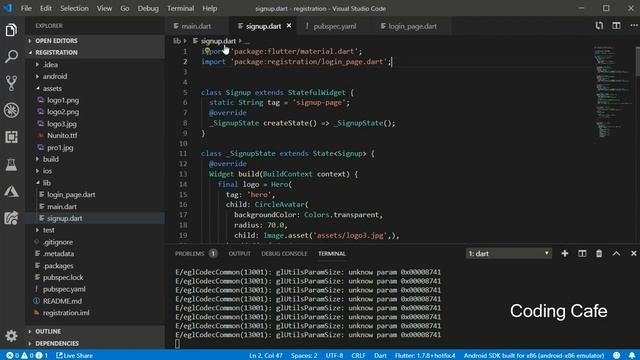
Task: Open the Debug view in activity bar
Action: (x=11, y=110)
